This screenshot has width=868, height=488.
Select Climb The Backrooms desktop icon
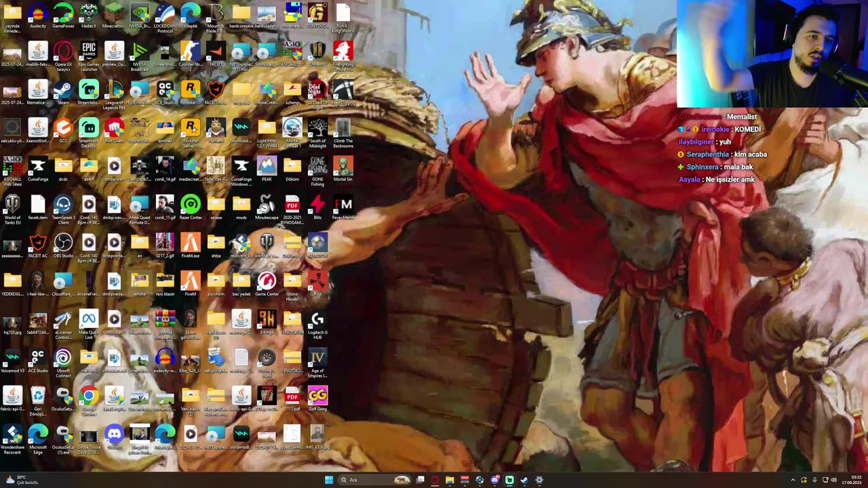tap(343, 132)
